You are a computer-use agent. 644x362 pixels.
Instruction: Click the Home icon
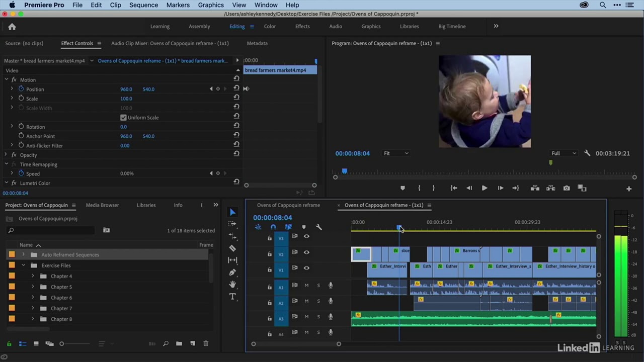click(x=12, y=27)
